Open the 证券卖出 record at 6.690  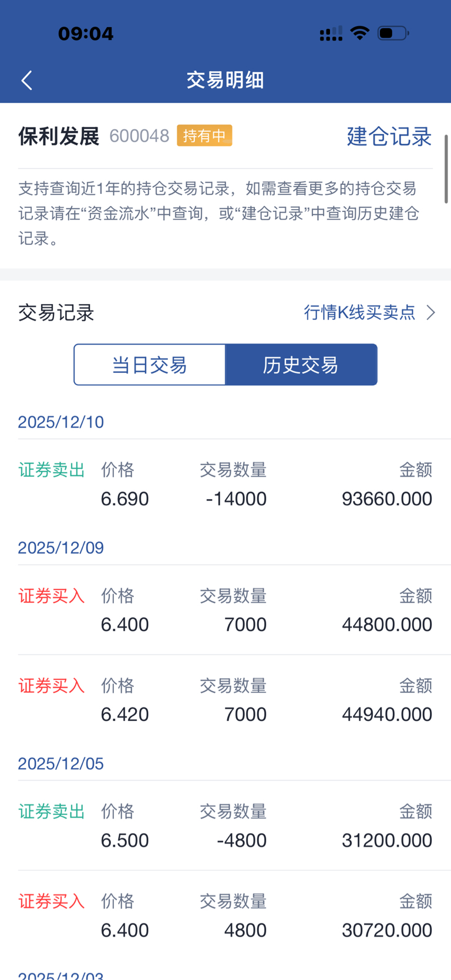coord(225,484)
